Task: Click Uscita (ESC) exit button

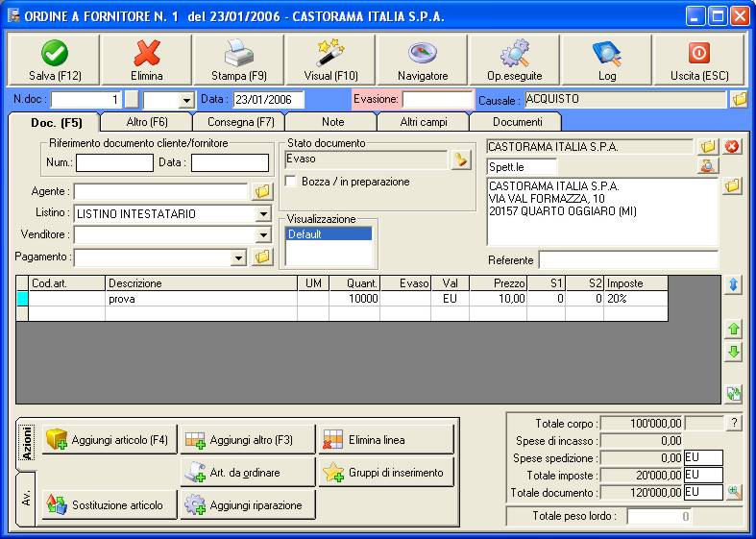Action: point(699,60)
